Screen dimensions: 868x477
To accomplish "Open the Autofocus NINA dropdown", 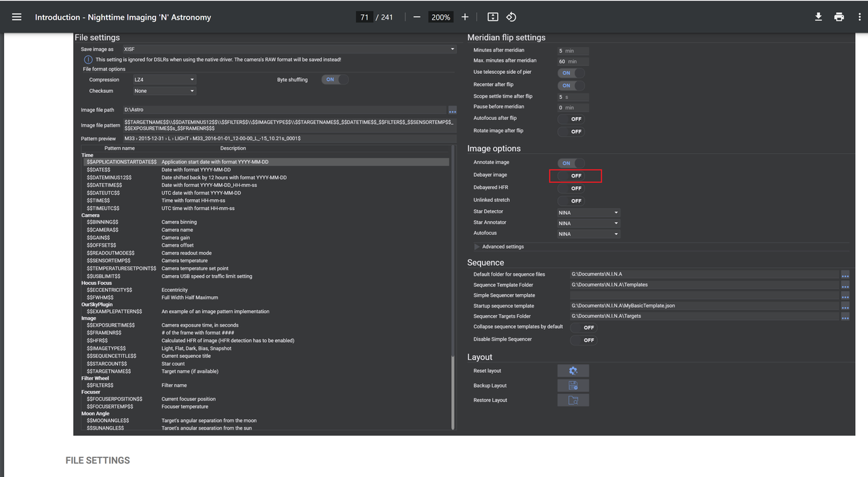I will coord(589,234).
